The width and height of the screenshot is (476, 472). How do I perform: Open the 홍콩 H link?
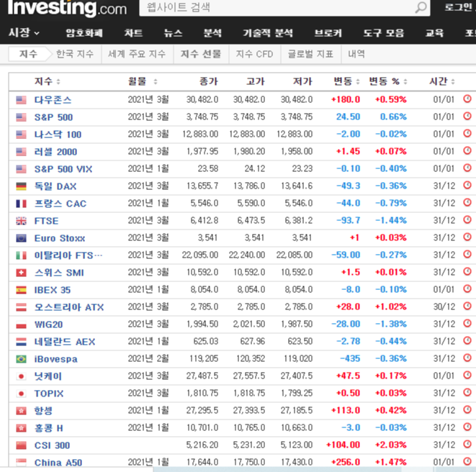pyautogui.click(x=48, y=428)
